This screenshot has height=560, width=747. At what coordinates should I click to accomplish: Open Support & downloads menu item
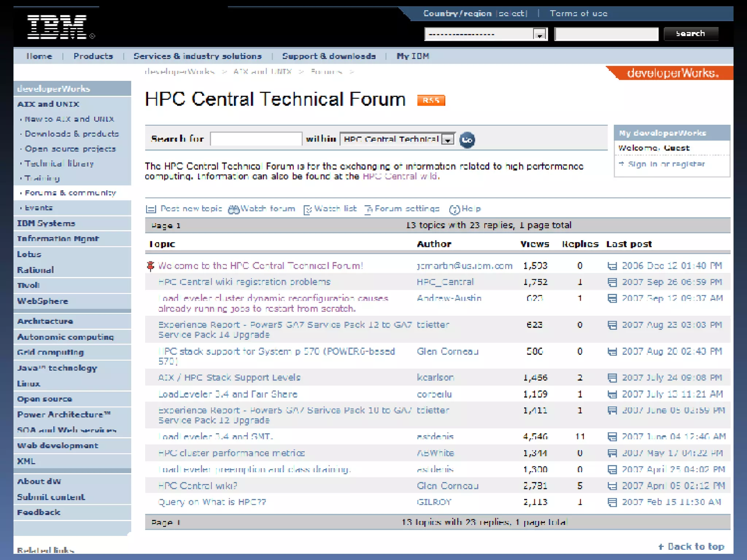pyautogui.click(x=329, y=56)
